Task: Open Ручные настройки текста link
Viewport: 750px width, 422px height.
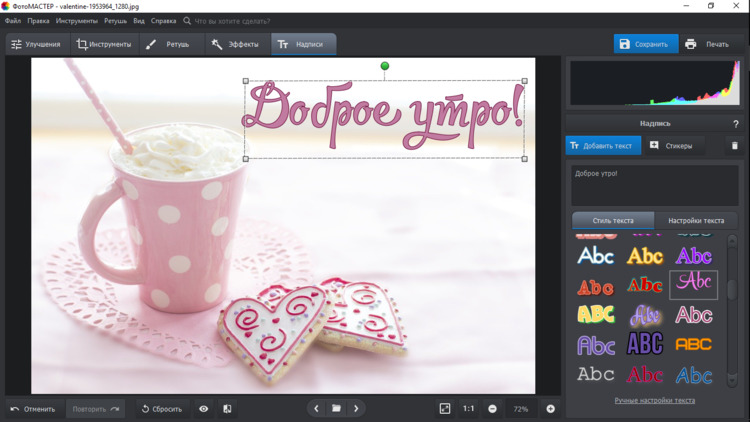Action: (654, 401)
